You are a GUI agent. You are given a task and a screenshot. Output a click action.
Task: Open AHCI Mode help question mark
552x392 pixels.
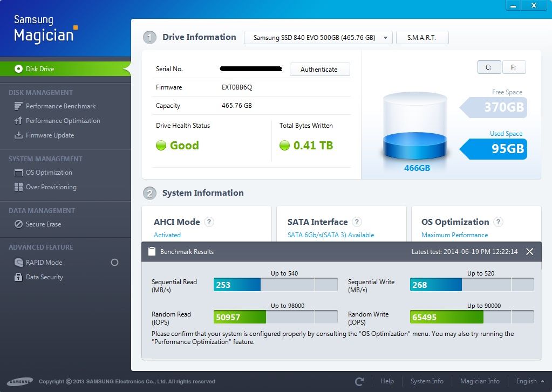click(x=209, y=222)
